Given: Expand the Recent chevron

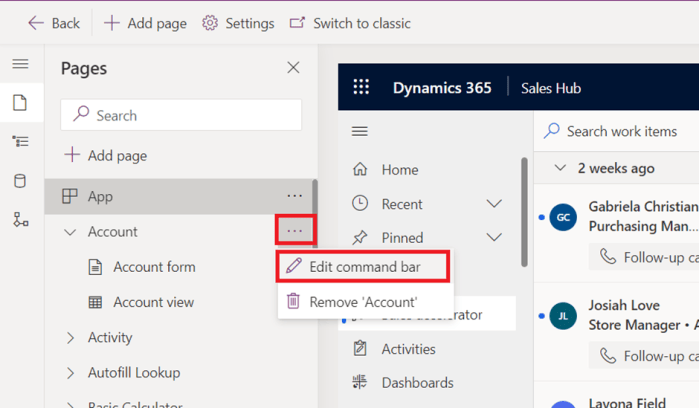Looking at the screenshot, I should pos(494,204).
